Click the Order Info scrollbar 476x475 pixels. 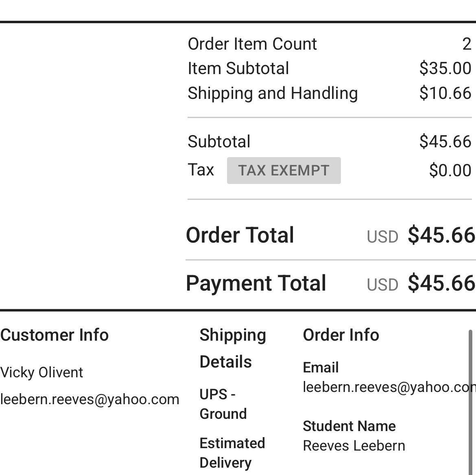[x=470, y=399]
